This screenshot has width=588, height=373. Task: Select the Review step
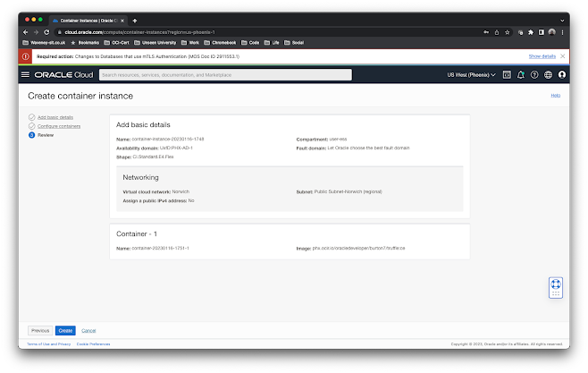(x=46, y=135)
